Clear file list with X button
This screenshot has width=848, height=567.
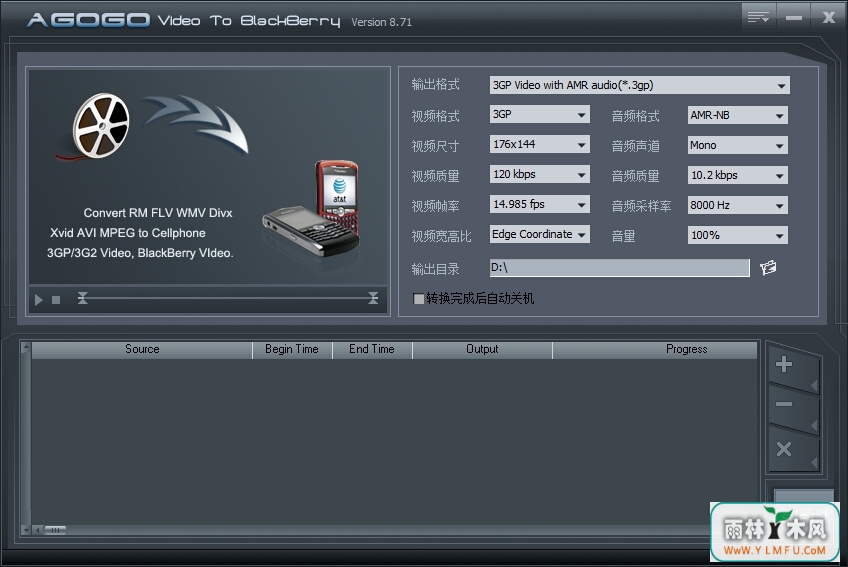click(784, 449)
